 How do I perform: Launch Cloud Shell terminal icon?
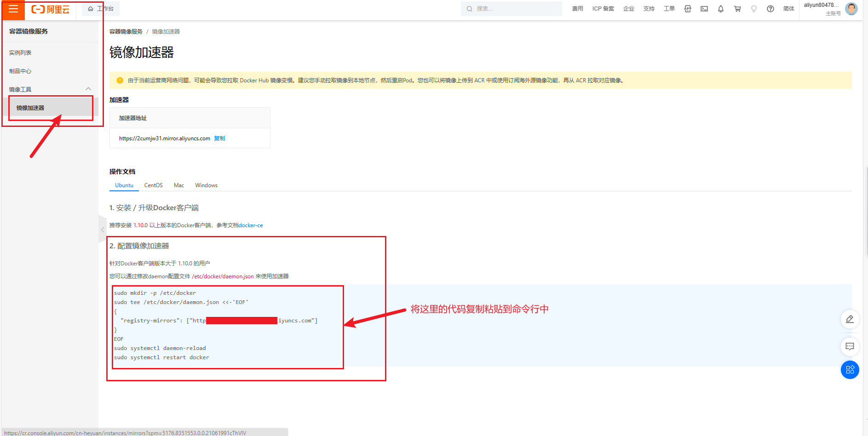[x=704, y=9]
